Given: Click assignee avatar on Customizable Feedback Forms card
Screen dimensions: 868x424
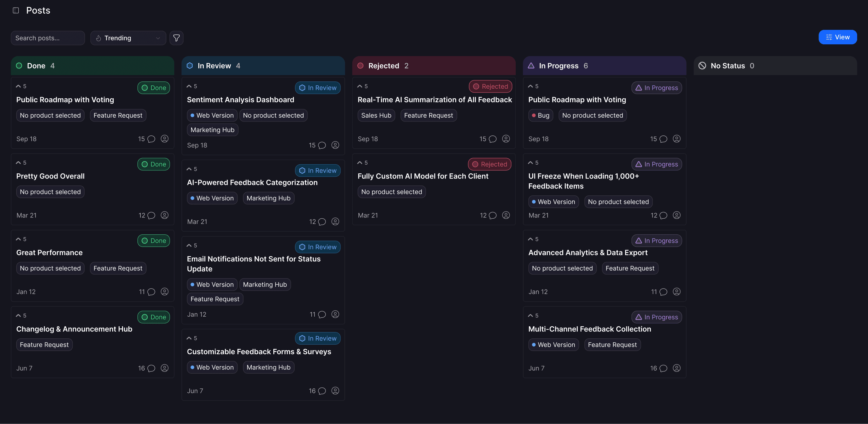Looking at the screenshot, I should tap(335, 391).
